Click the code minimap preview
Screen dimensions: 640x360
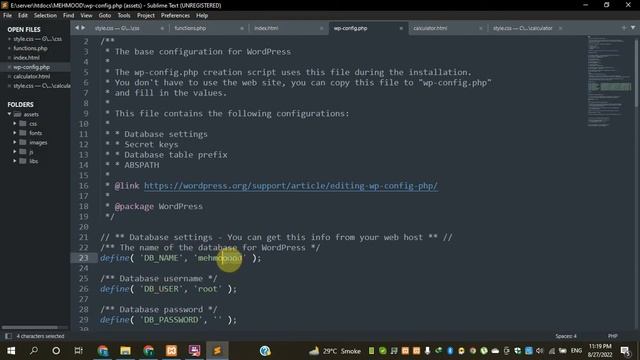[610, 82]
